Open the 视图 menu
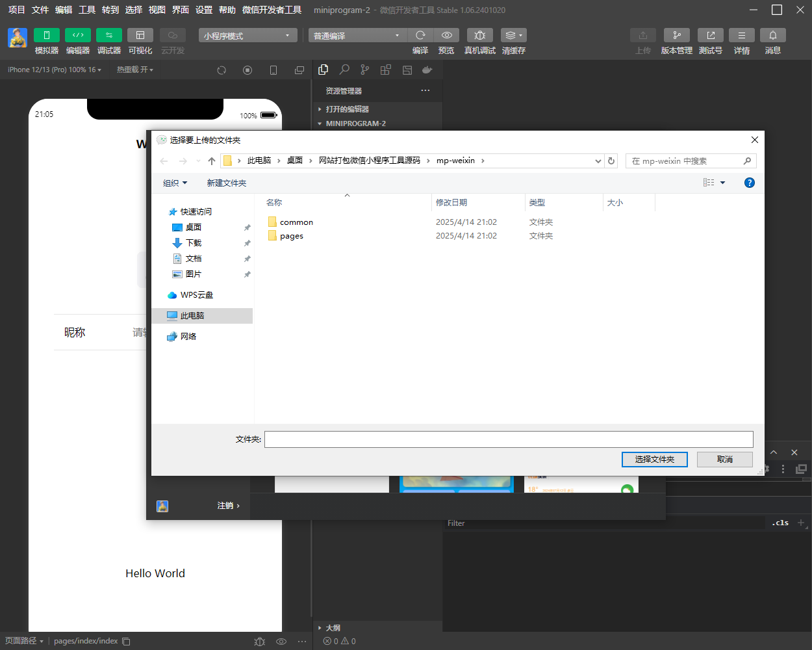 [x=157, y=10]
